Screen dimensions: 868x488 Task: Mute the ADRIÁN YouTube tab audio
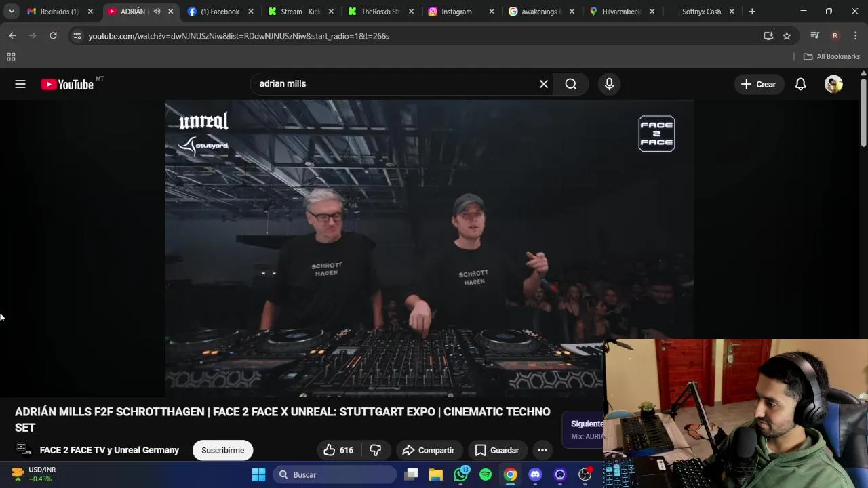tap(157, 12)
